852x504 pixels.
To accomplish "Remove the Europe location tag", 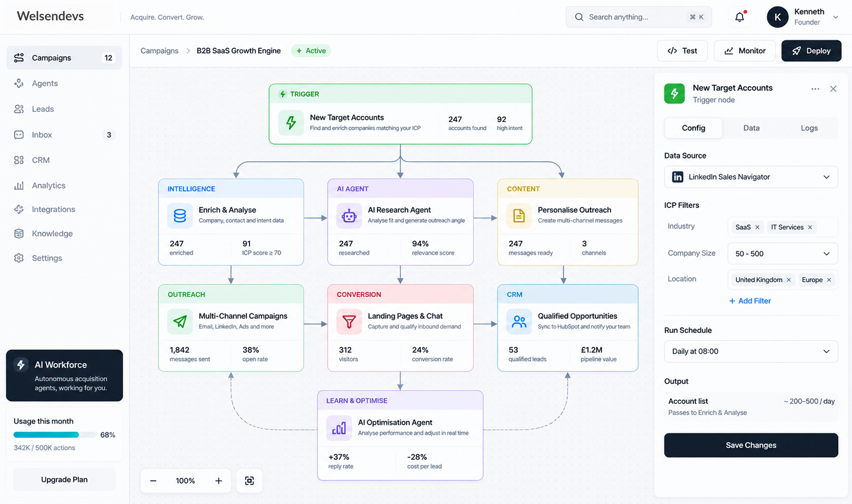I will 829,280.
